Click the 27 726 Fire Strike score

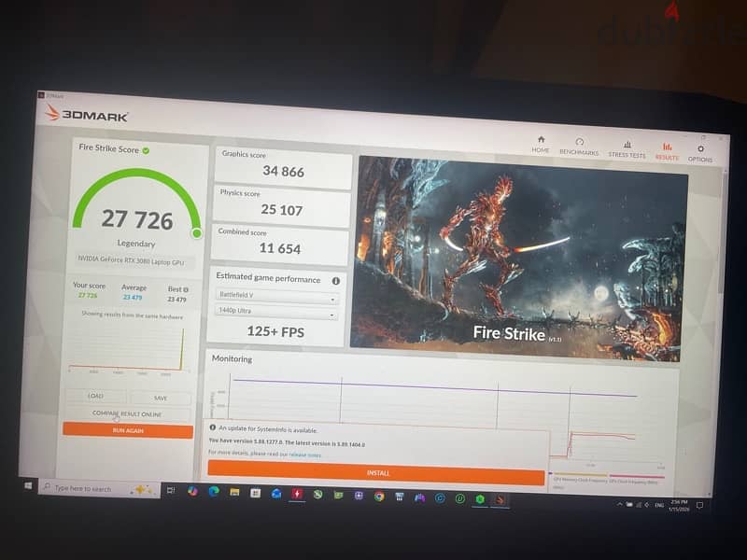(137, 219)
